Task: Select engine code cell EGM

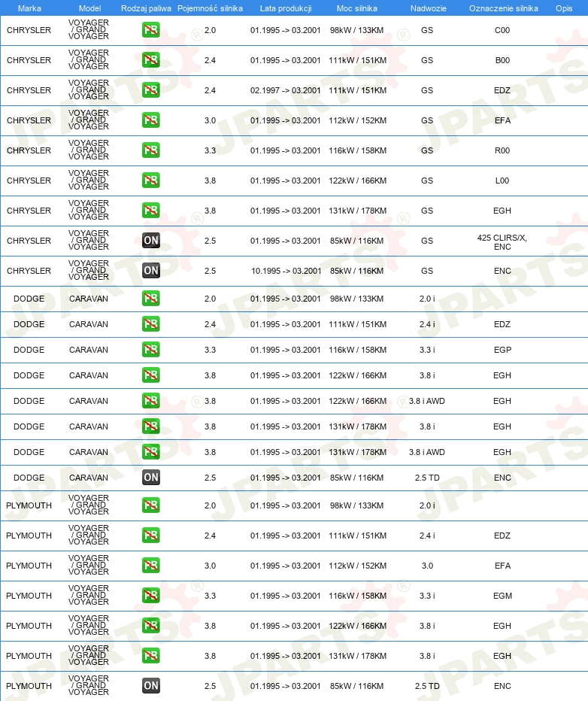Action: (x=502, y=596)
